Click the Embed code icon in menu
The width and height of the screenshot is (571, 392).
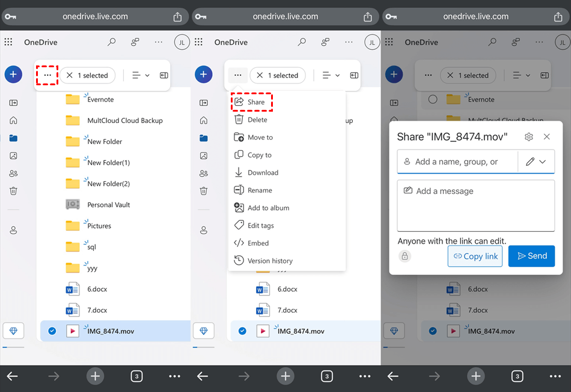(239, 243)
